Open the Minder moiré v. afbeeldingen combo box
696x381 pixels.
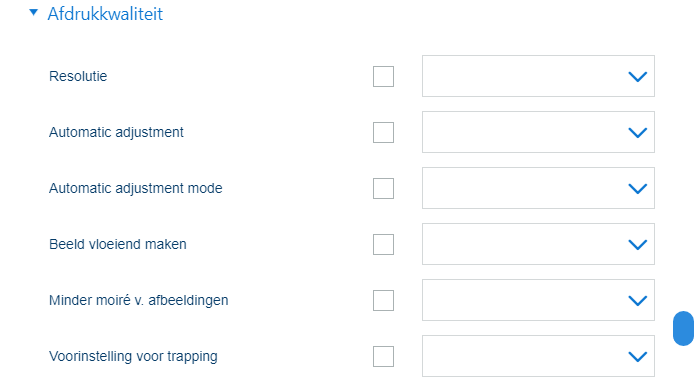point(538,300)
